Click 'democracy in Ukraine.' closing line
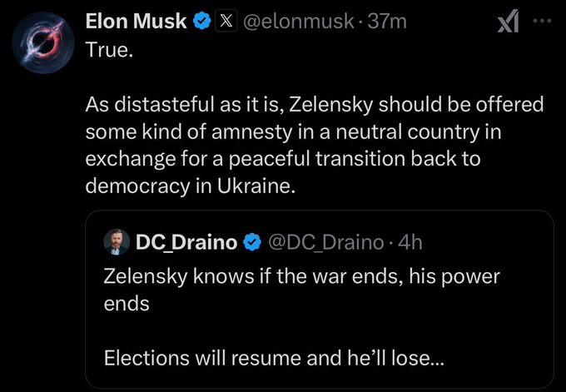Screen dimensions: 566x392 191,186
